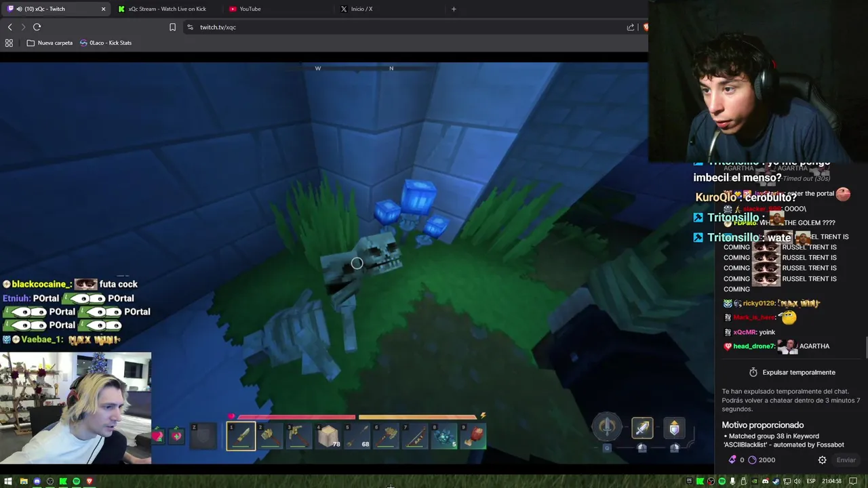Reload the Twitch page
The width and height of the screenshot is (868, 488).
click(x=37, y=27)
